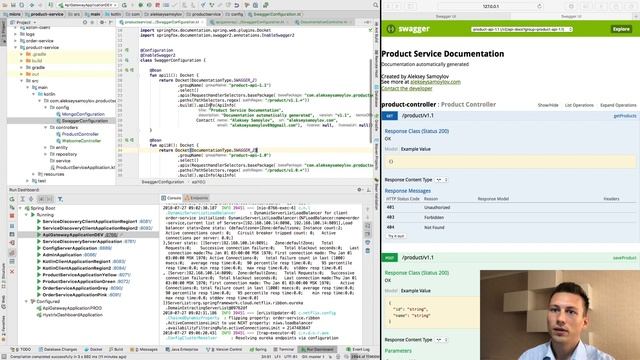This screenshot has width=640, height=360.
Task: Open the Event Log tool window
Action: tap(358, 349)
